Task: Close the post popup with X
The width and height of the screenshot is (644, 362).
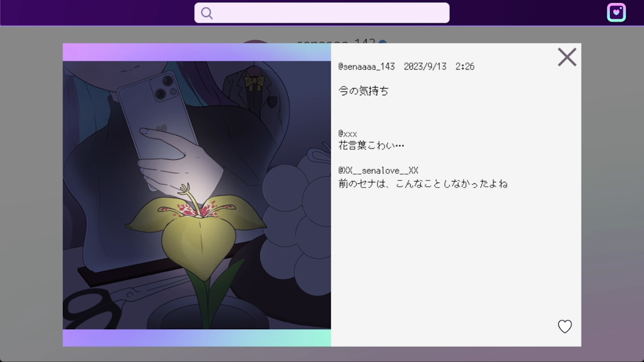Action: (567, 57)
